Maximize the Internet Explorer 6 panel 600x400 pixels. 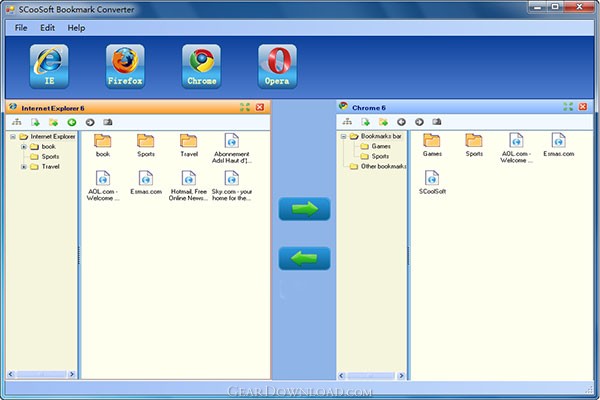(245, 107)
